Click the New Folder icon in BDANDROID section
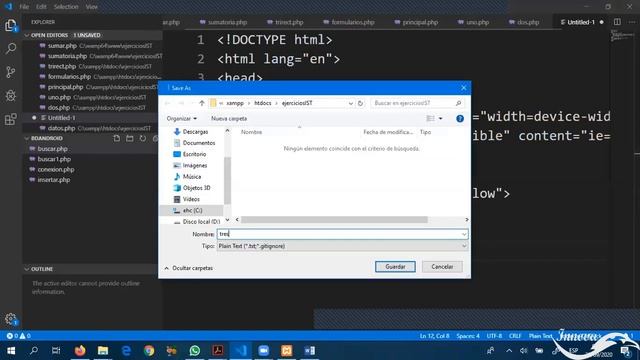 tap(129, 138)
